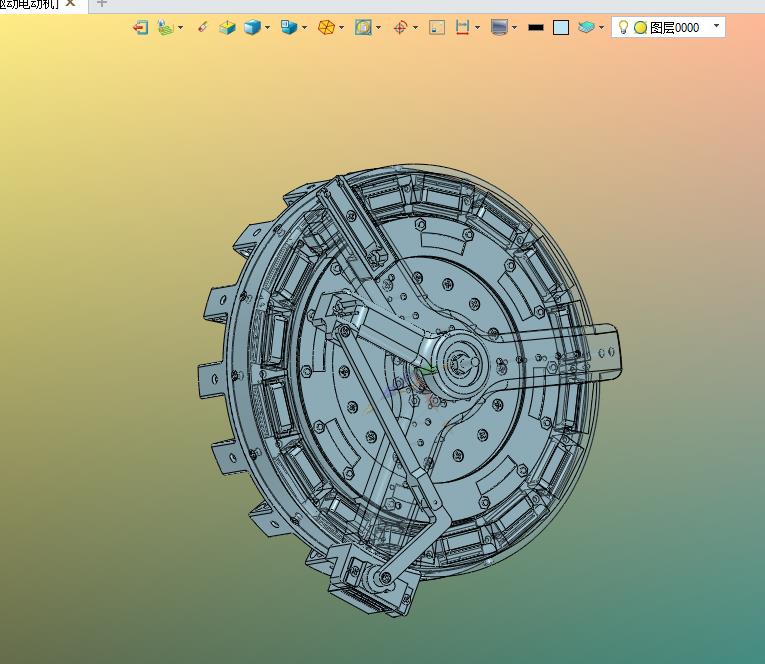Screen dimensions: 765x664
Task: Toggle the light bulb layer visibility
Action: coord(623,27)
